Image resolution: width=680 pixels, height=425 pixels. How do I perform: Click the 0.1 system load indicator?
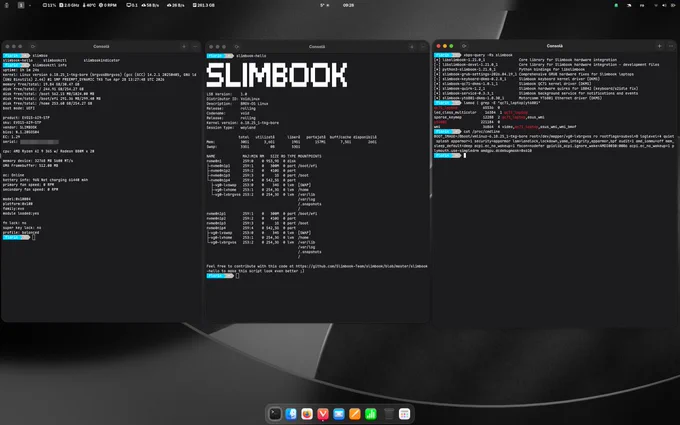(132, 5)
